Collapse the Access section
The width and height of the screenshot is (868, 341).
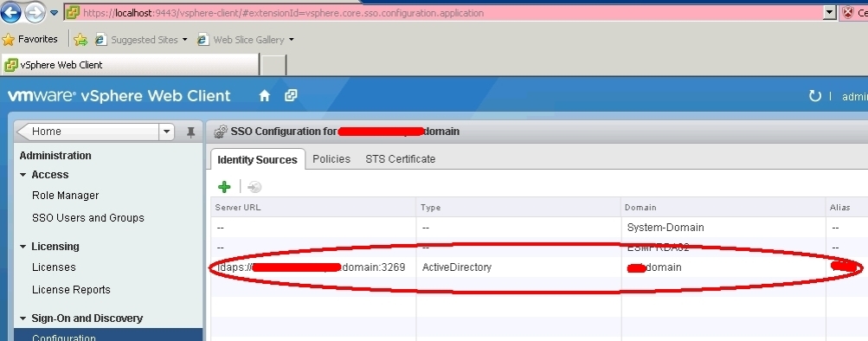tap(23, 175)
